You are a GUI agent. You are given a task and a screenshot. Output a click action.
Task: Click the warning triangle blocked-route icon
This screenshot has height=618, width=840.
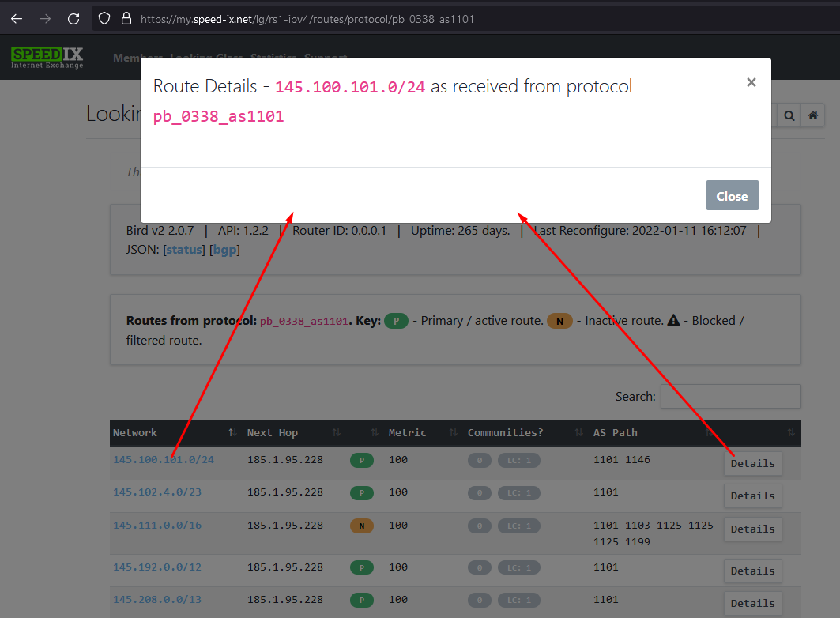click(673, 320)
